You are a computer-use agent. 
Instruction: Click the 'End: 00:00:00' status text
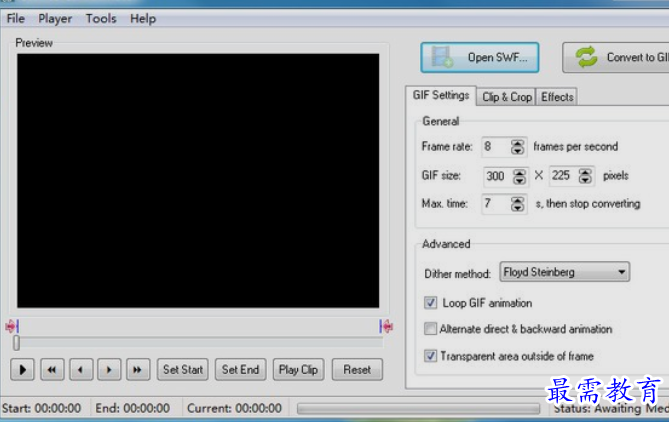click(132, 408)
